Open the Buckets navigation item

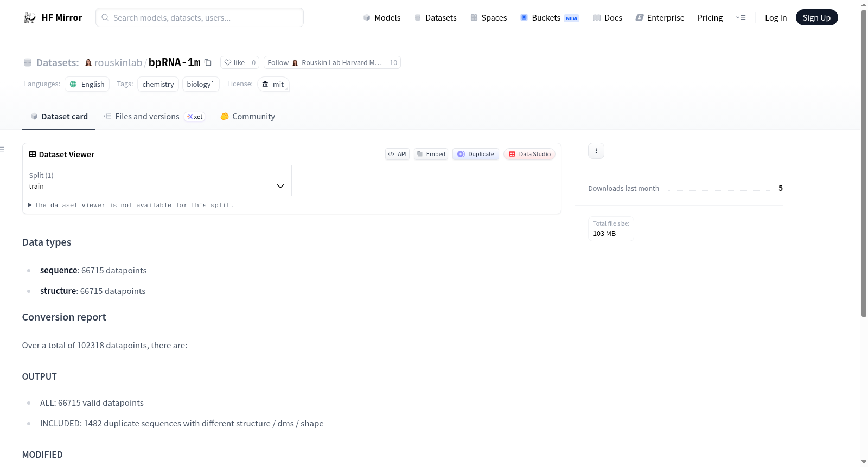pos(550,18)
